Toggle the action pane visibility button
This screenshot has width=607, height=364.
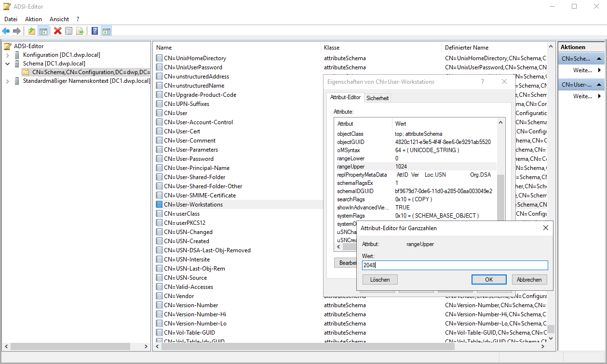106,31
